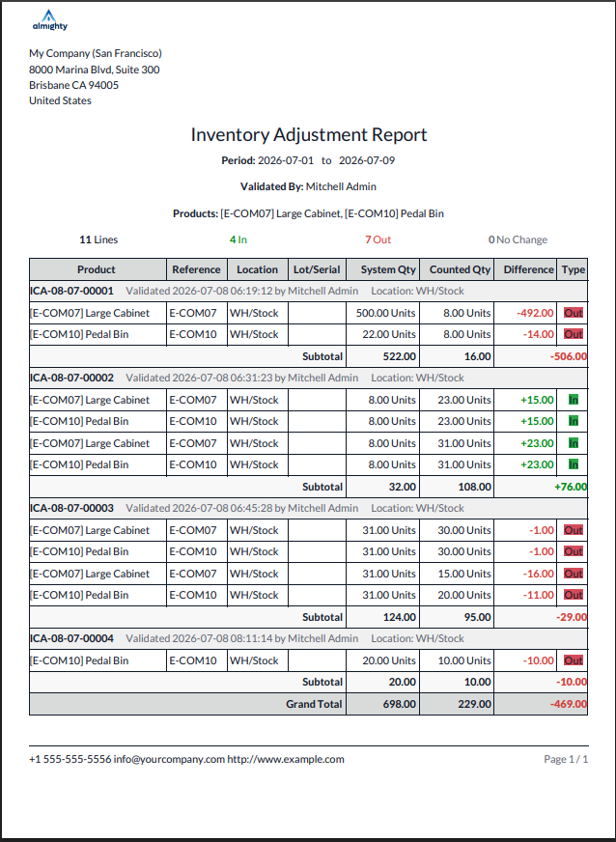This screenshot has height=842, width=616.
Task: Click the ICA-08-07-00002 adjustment reference
Action: (x=71, y=379)
